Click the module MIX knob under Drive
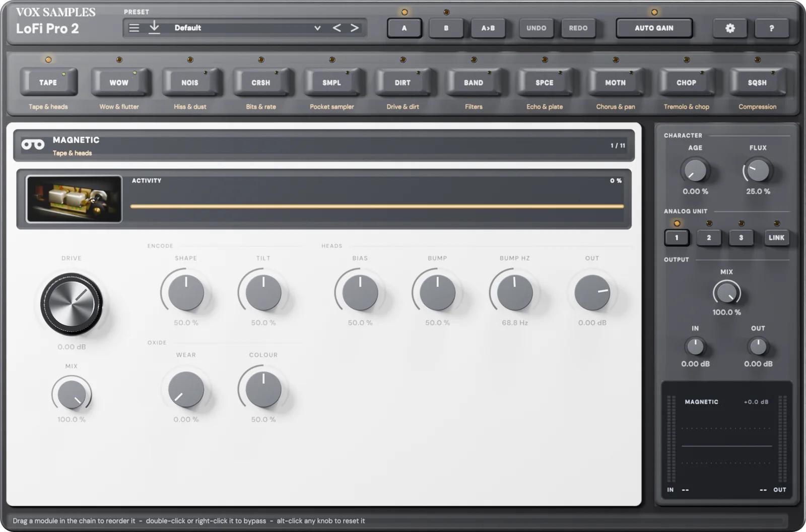Image resolution: width=806 pixels, height=532 pixels. [72, 394]
